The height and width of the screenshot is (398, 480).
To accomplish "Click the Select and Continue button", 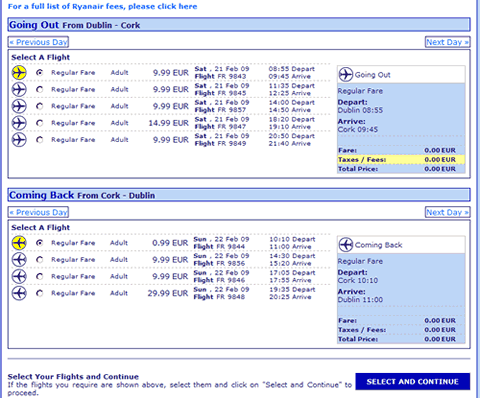I will (413, 382).
